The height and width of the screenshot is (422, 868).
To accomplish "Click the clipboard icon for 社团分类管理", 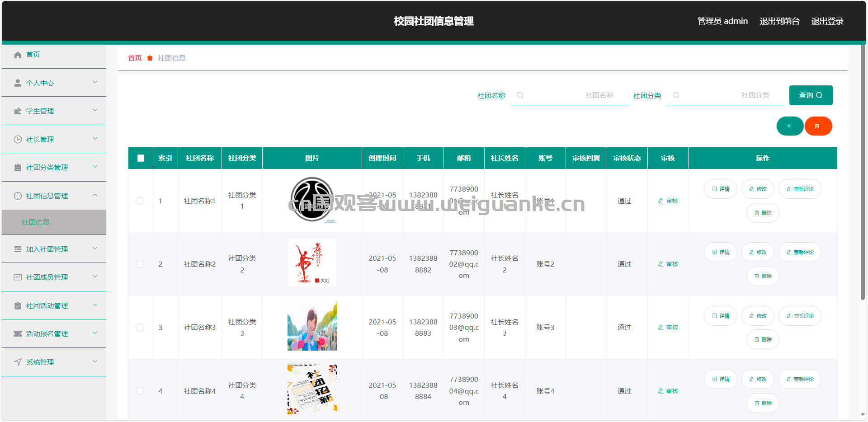I will [x=18, y=168].
